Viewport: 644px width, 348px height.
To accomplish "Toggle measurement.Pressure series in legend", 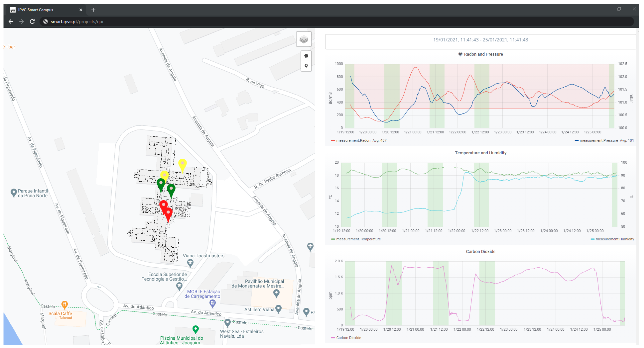I will (598, 141).
